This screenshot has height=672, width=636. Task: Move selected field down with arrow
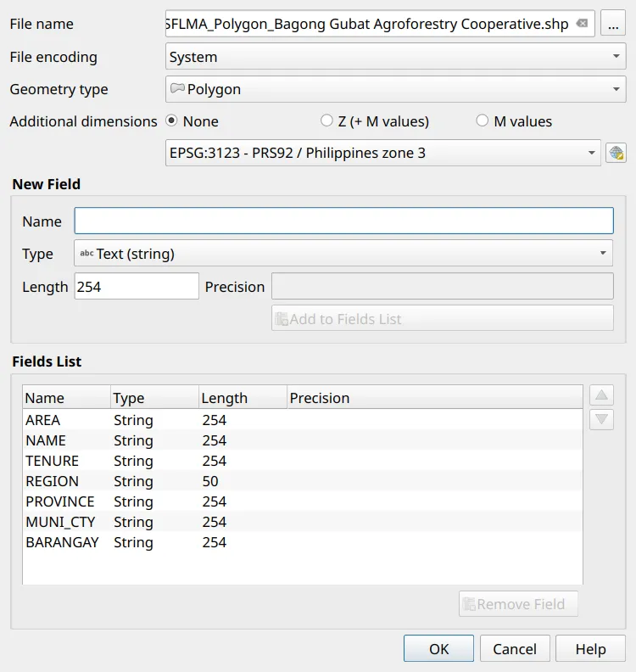[601, 419]
